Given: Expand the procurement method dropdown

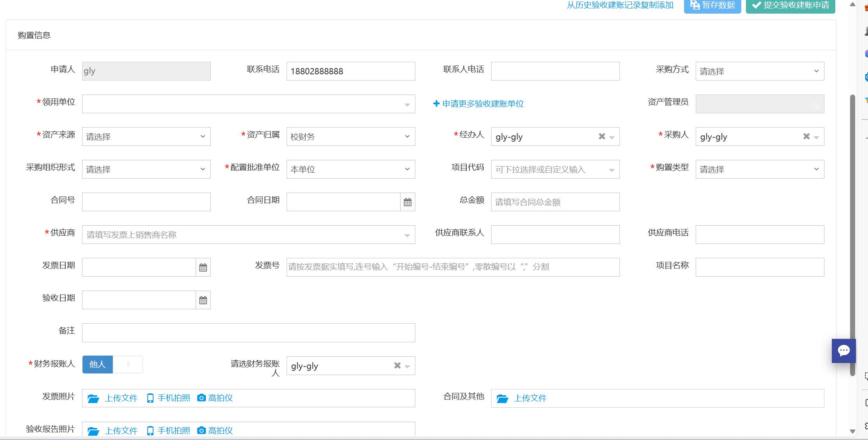Looking at the screenshot, I should point(759,71).
